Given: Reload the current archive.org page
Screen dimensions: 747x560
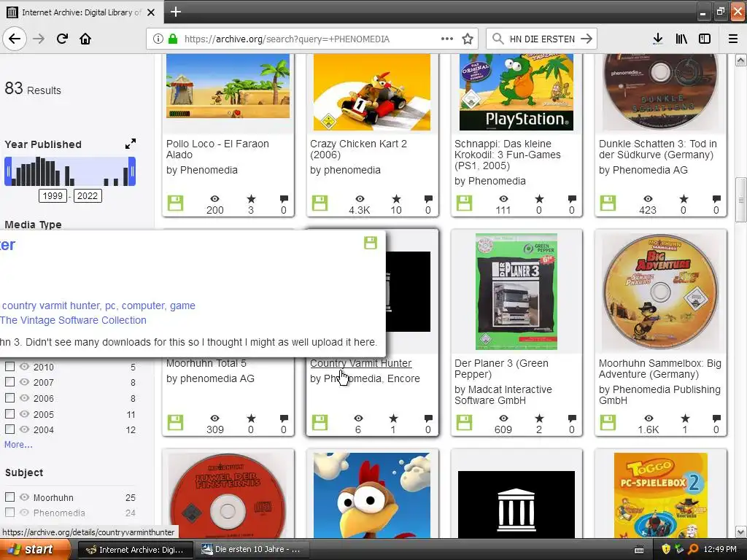Looking at the screenshot, I should click(62, 39).
